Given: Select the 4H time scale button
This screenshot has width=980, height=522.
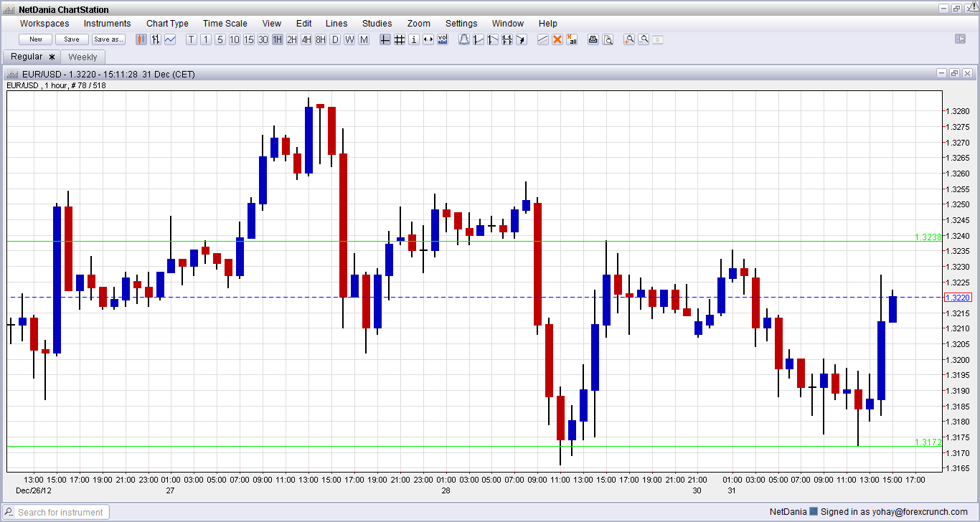Looking at the screenshot, I should click(x=306, y=39).
